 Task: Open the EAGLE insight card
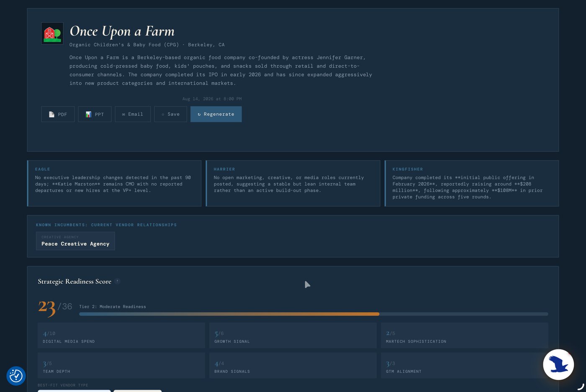(114, 183)
